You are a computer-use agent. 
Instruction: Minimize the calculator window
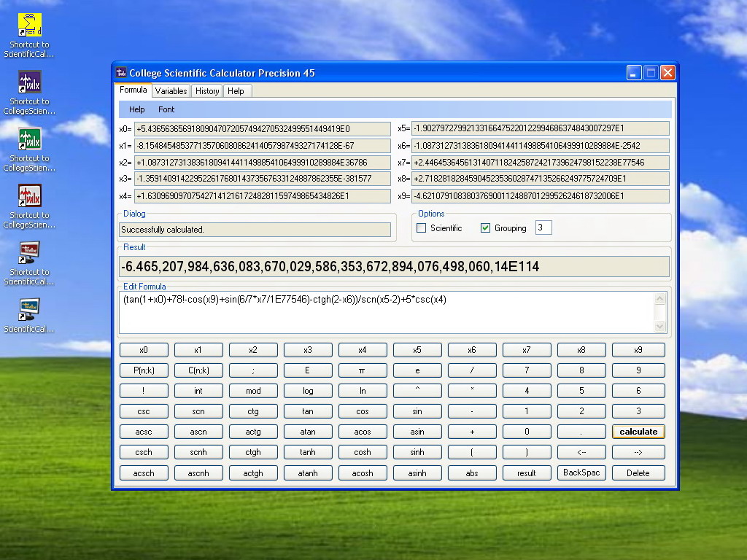pos(634,73)
